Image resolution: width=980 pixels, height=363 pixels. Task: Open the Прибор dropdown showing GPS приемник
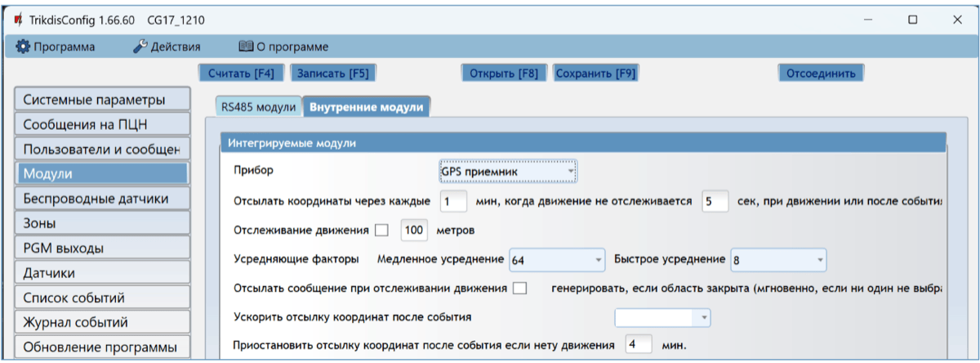pos(508,171)
